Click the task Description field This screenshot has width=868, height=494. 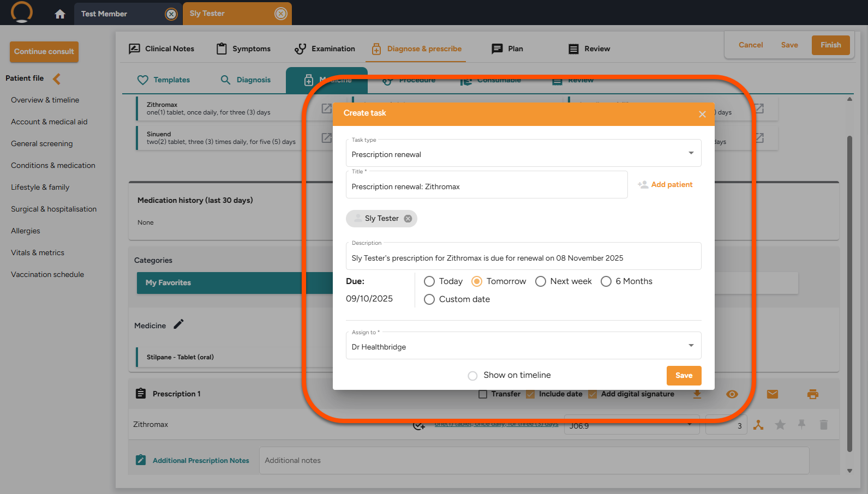click(524, 256)
